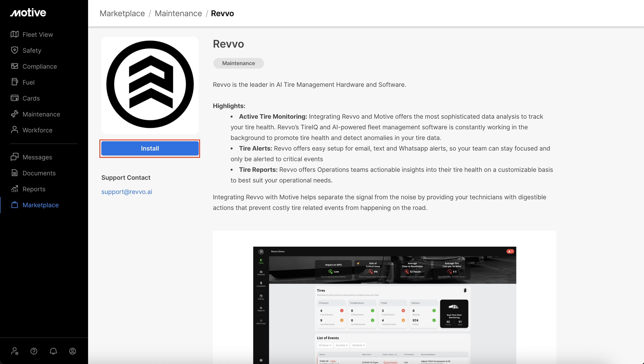Open the help question mark icon

34,351
